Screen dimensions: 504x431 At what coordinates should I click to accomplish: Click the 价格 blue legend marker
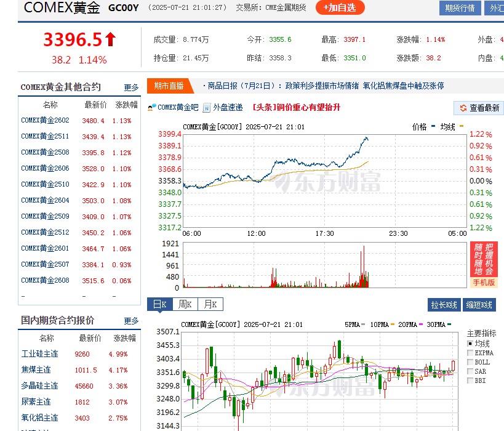tap(433, 126)
